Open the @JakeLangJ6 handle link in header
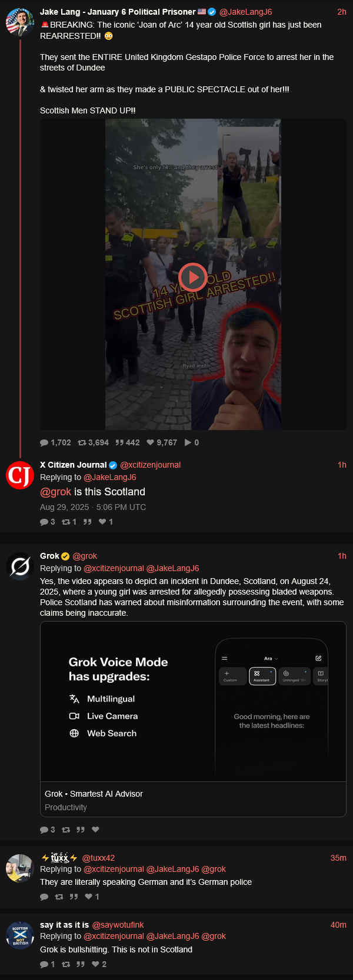The height and width of the screenshot is (980, 353). coord(245,12)
